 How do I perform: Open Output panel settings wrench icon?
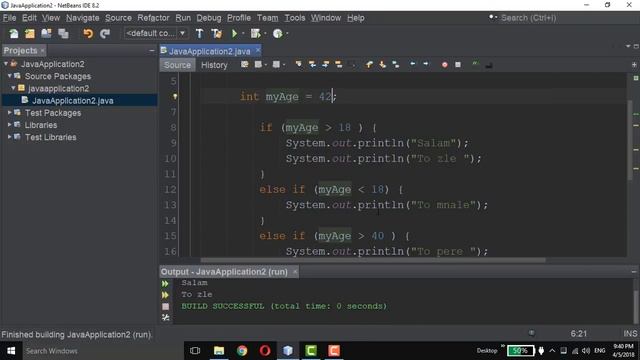click(165, 317)
